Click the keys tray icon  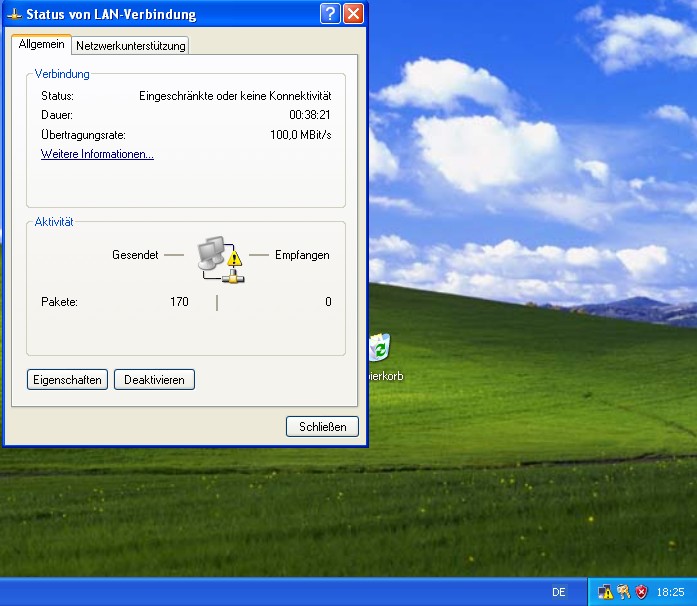[x=624, y=592]
